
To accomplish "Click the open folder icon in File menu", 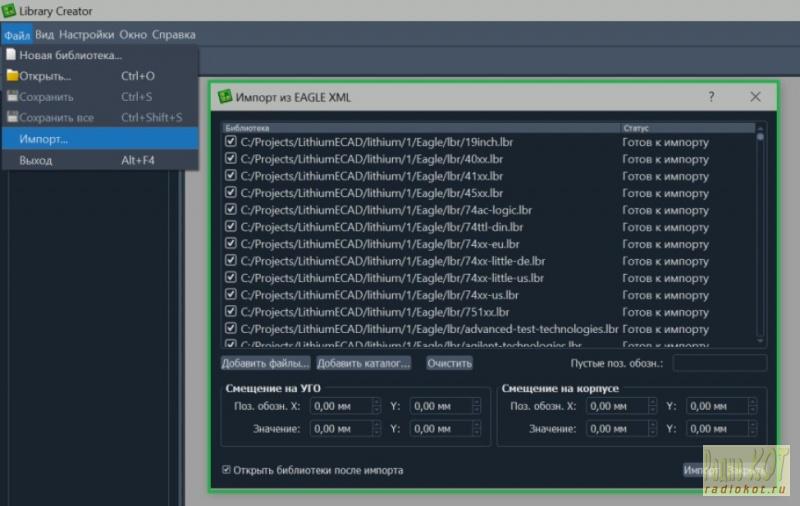I will pyautogui.click(x=12, y=76).
